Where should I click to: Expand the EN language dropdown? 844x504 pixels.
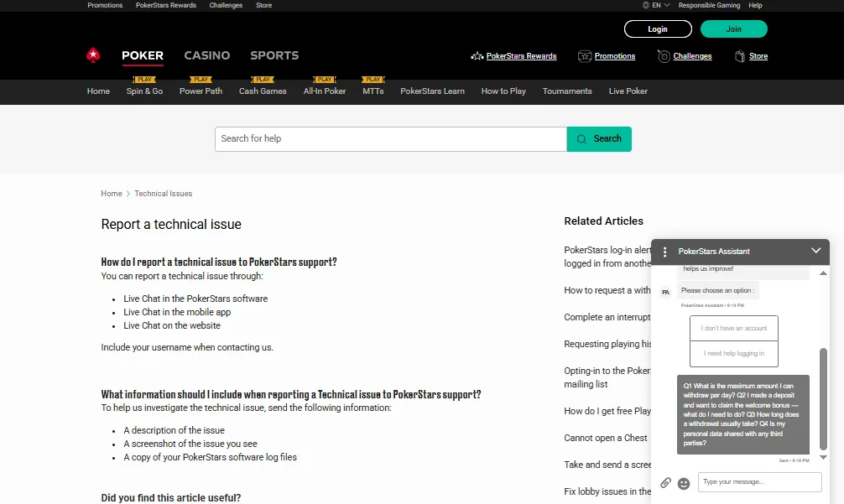pyautogui.click(x=661, y=5)
